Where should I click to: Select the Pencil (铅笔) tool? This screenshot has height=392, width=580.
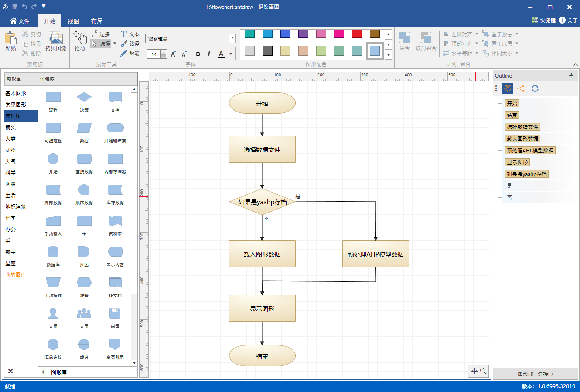click(130, 53)
